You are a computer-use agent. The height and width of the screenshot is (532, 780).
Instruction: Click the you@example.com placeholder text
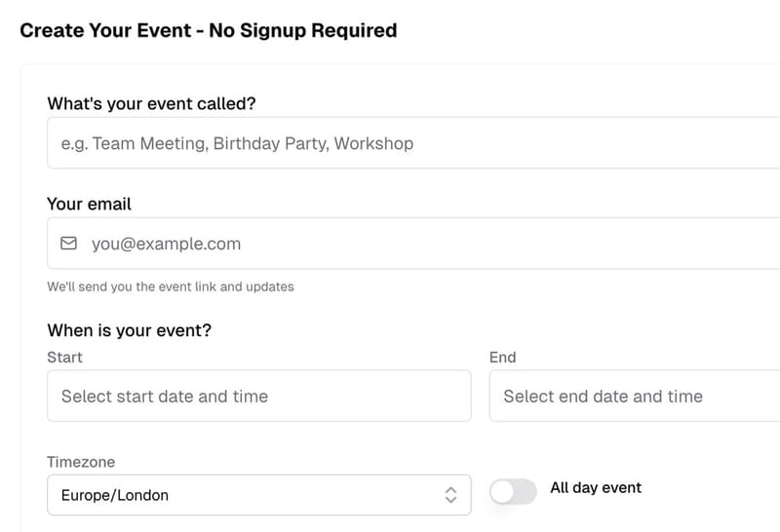pyautogui.click(x=166, y=244)
